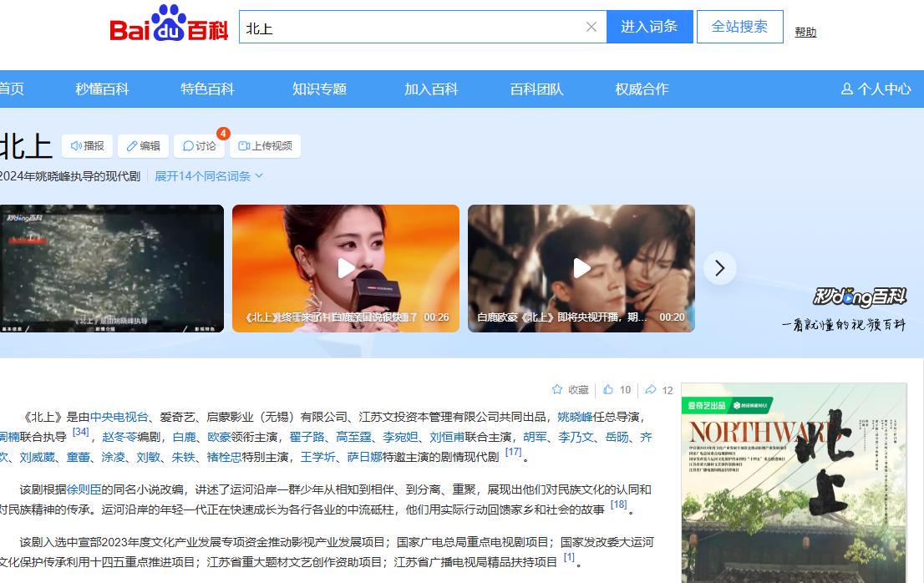Expand 展开14个同名词条 dropdown
The image size is (924, 583).
click(x=209, y=176)
